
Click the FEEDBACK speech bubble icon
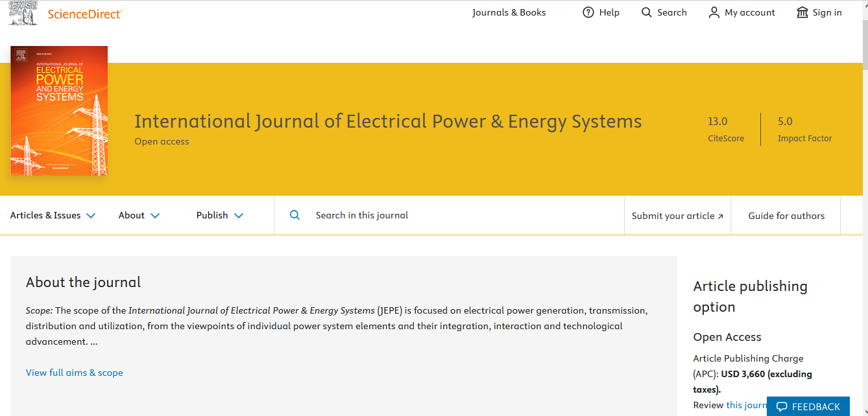click(782, 407)
